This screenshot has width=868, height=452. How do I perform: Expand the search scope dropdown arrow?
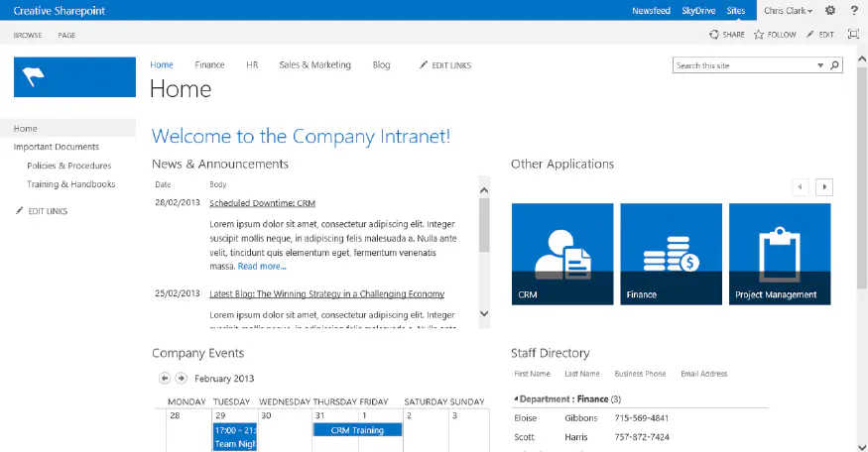point(820,65)
